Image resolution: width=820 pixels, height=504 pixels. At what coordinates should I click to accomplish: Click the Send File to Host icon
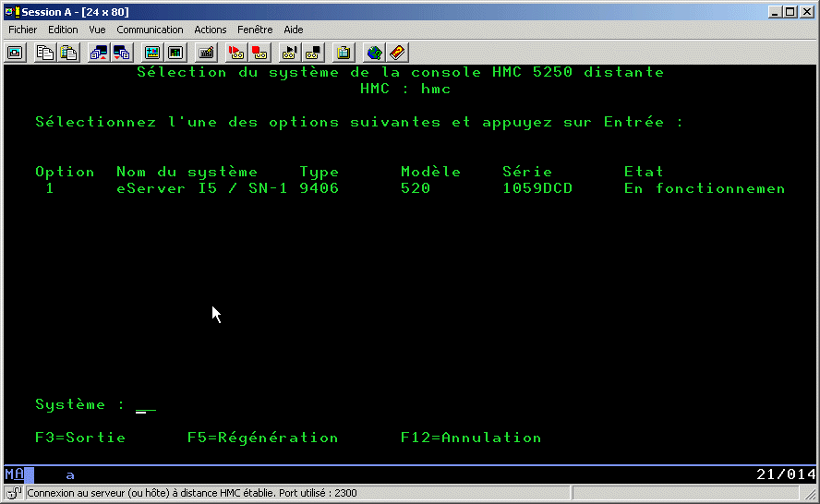[98, 53]
